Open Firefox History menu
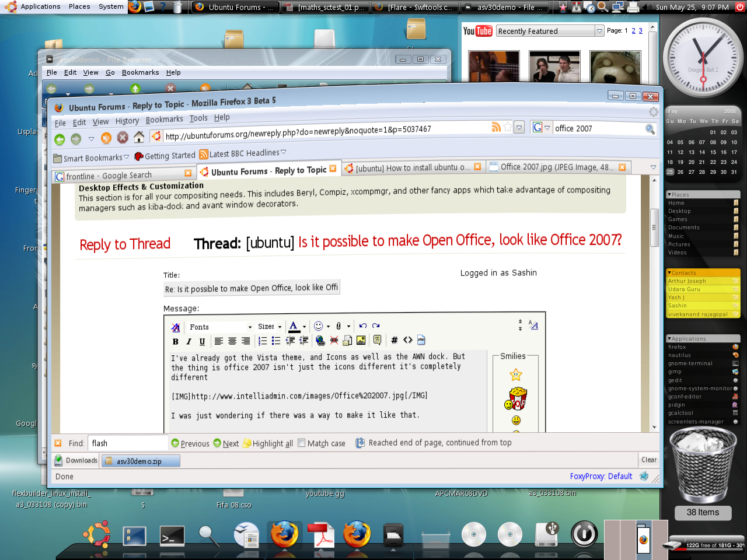Image resolution: width=747 pixels, height=560 pixels. tap(127, 121)
